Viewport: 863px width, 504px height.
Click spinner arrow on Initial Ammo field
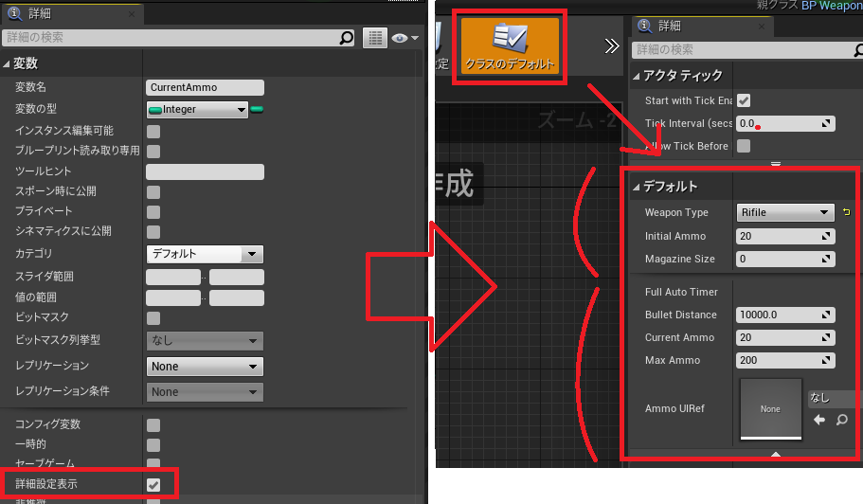click(x=826, y=236)
